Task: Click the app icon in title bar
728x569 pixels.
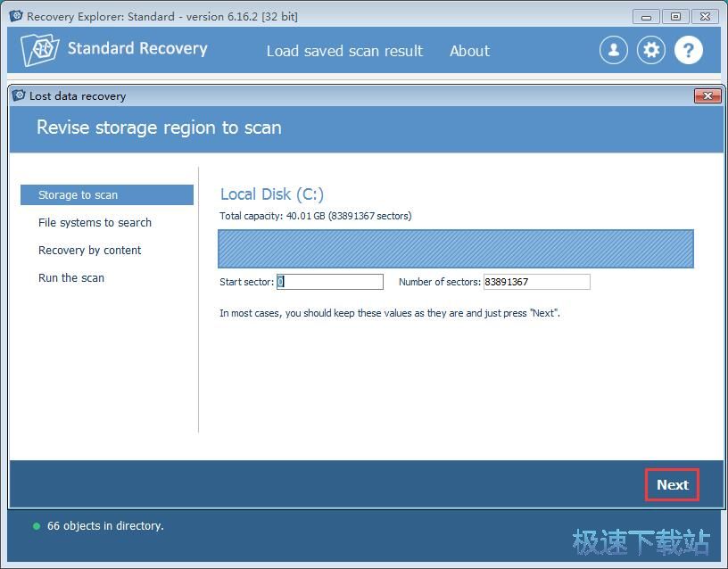Action: 15,16
